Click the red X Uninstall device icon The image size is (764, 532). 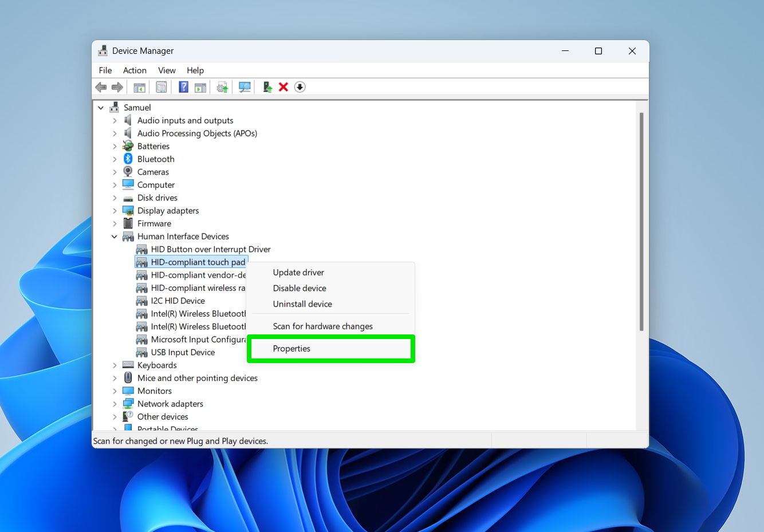tap(283, 87)
